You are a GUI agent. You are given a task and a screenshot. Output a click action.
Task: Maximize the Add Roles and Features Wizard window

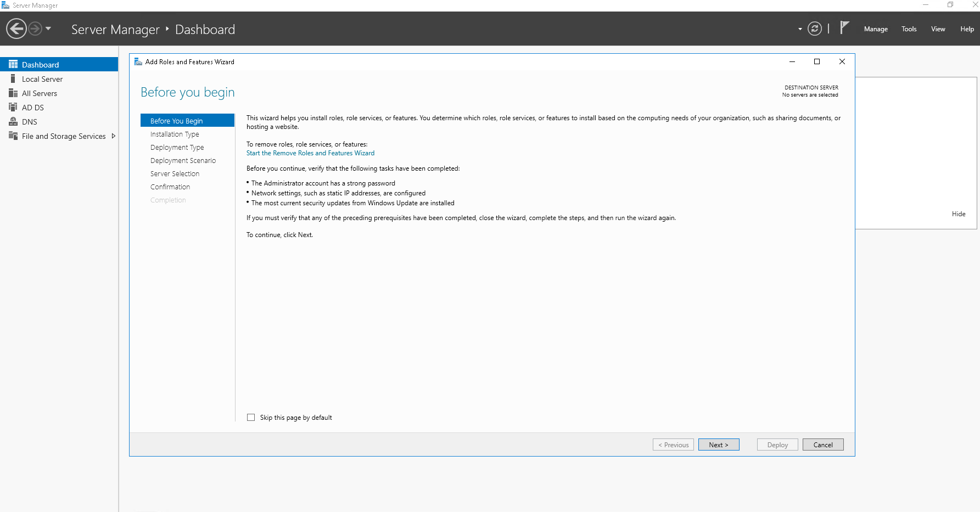tap(817, 61)
